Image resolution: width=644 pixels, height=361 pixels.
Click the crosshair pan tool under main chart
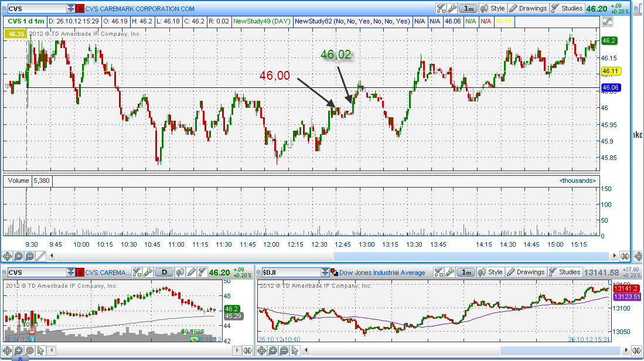coord(8,256)
